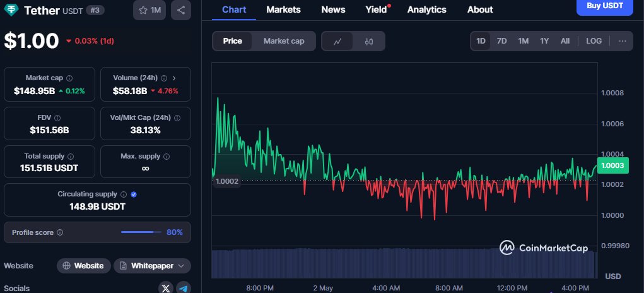The width and height of the screenshot is (644, 293).
Task: Select Market cap chart toggle
Action: pyautogui.click(x=284, y=41)
